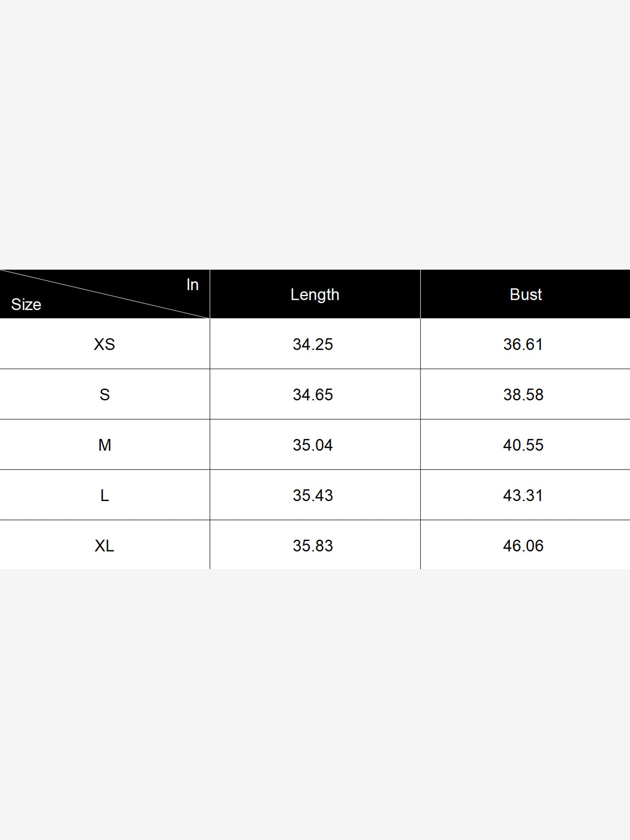Click the 35.43 length value
The height and width of the screenshot is (840, 630).
[x=313, y=496]
